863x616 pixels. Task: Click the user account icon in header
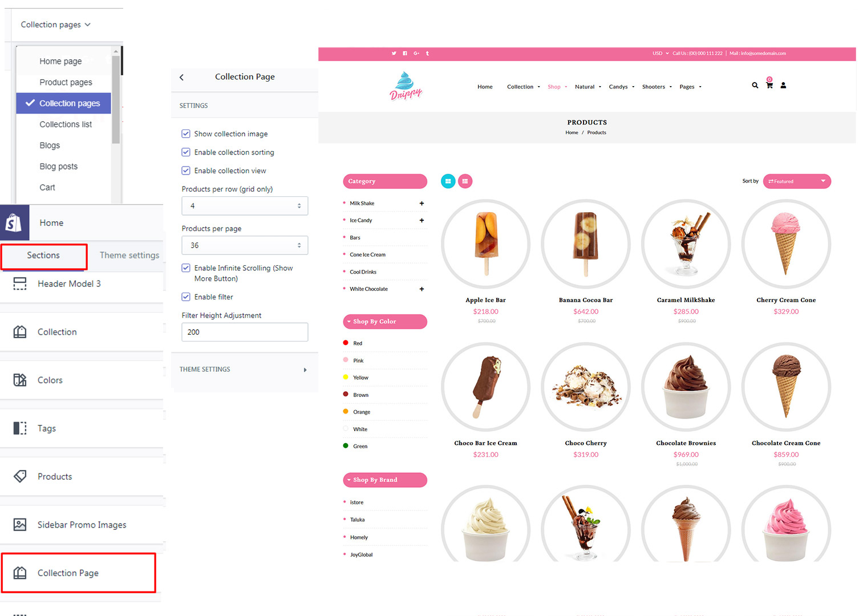click(x=783, y=86)
